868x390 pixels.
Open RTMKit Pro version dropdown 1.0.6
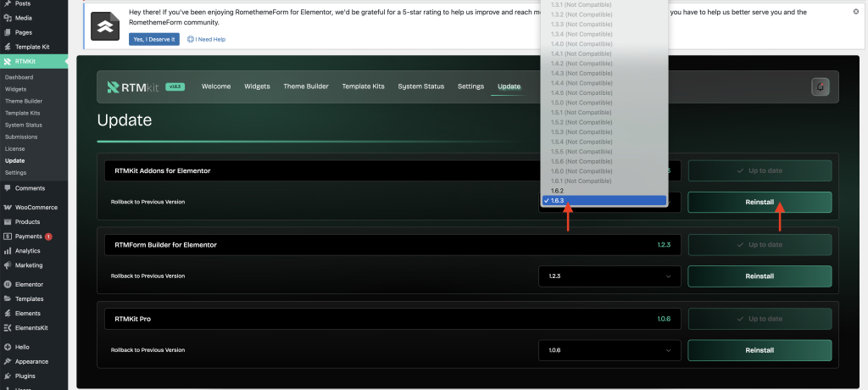coord(609,350)
